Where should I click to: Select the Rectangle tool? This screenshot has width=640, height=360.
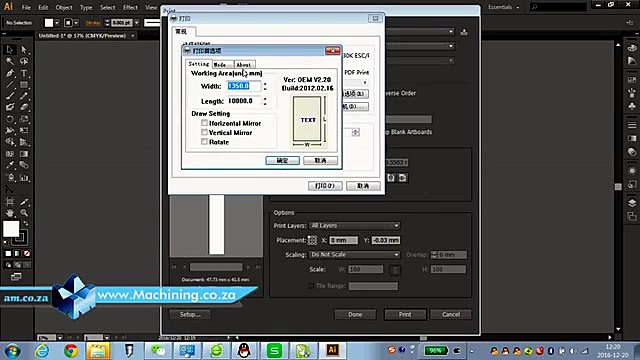click(24, 85)
